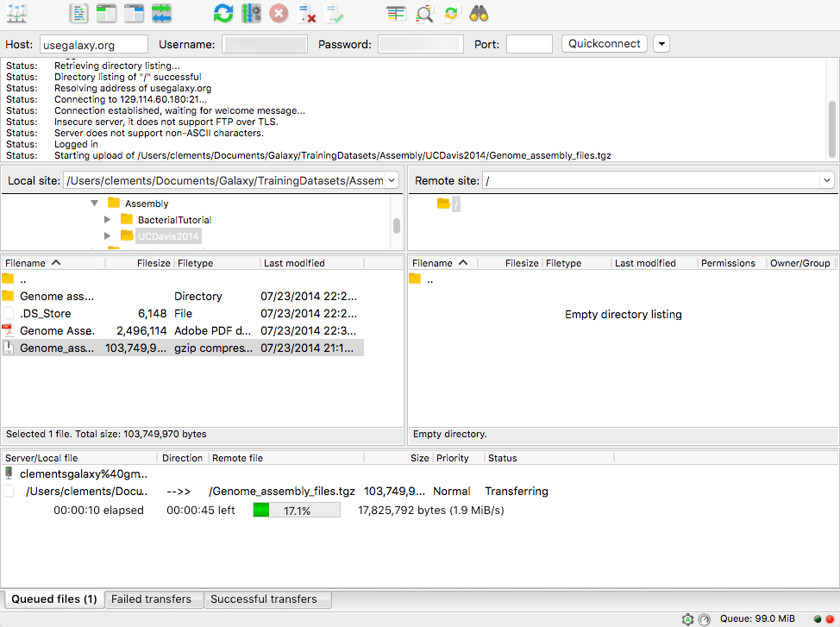Click the speed limits status icon
The width and height of the screenshot is (840, 627).
pos(705,619)
